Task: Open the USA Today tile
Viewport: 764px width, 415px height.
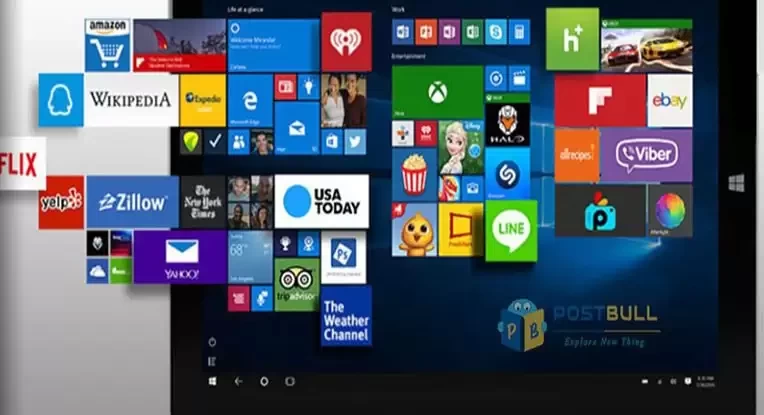Action: tap(322, 201)
